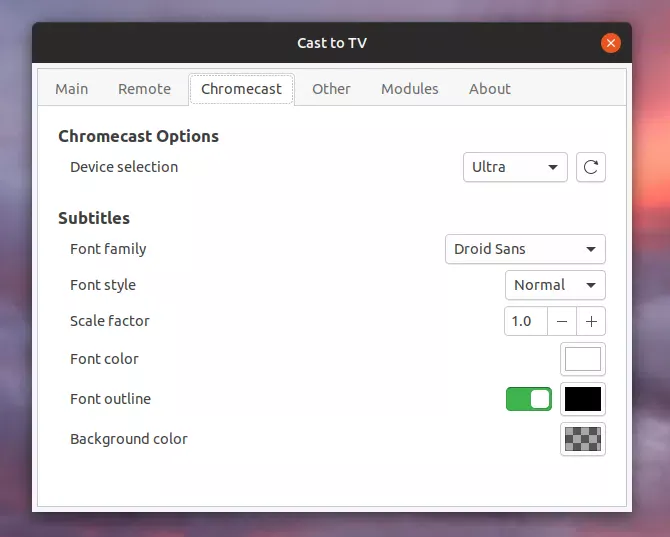Decrease the scale factor with minus button
Image resolution: width=670 pixels, height=537 pixels.
(x=562, y=321)
